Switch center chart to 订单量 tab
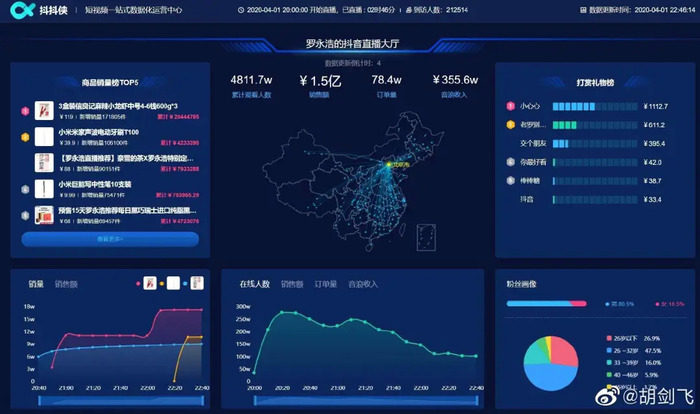700x414 pixels. click(326, 284)
